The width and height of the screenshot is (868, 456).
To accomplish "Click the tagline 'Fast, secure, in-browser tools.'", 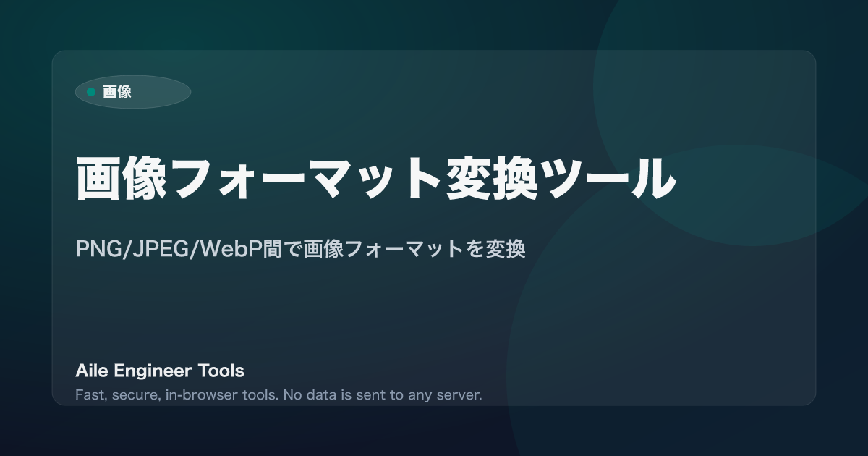I will point(177,395).
